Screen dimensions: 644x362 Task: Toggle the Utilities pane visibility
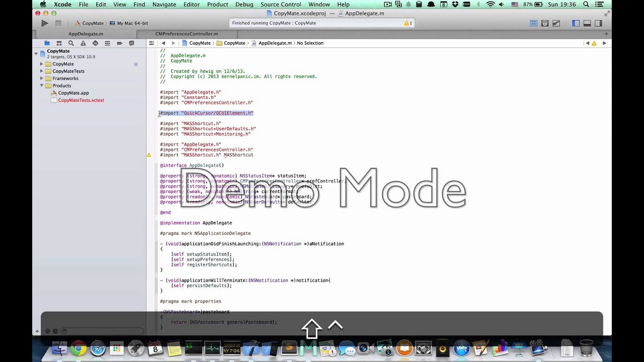point(598,23)
